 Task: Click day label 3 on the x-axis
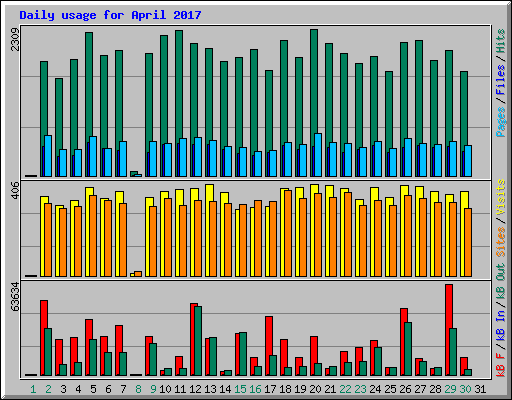click(x=63, y=389)
